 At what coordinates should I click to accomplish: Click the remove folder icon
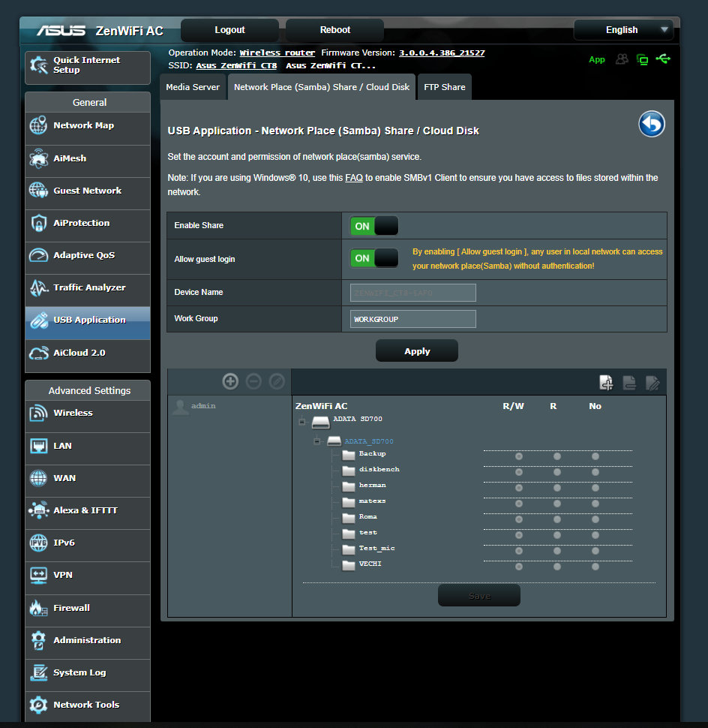(x=629, y=383)
